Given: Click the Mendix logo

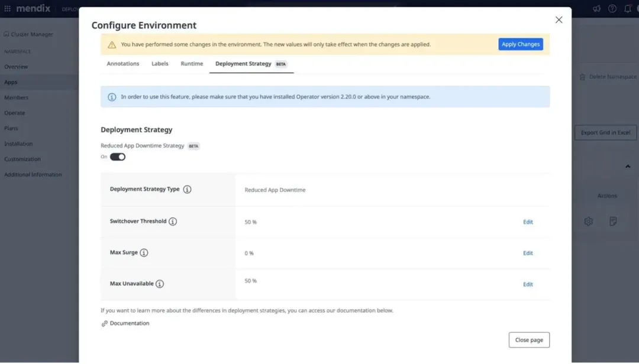Looking at the screenshot, I should click(x=33, y=8).
